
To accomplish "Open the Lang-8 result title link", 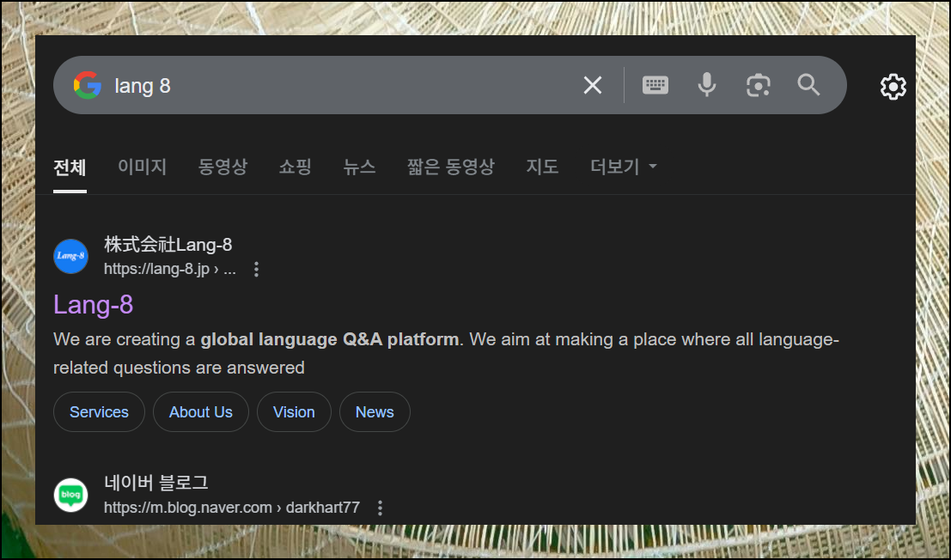I will click(94, 304).
